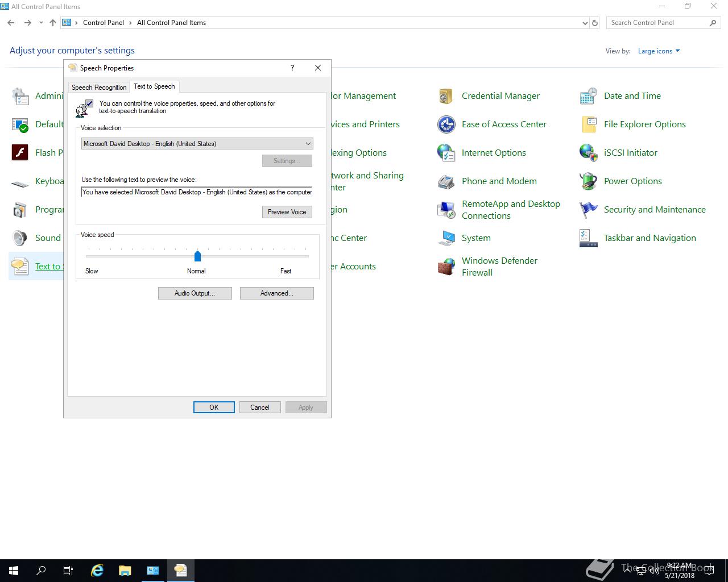Switch to the Speech Recognition tab
The image size is (728, 582).
[99, 88]
